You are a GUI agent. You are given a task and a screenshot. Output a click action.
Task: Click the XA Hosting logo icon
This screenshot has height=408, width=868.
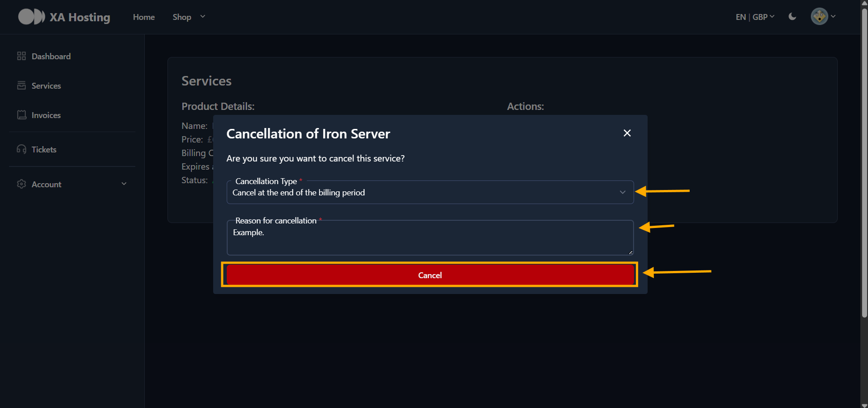click(31, 17)
